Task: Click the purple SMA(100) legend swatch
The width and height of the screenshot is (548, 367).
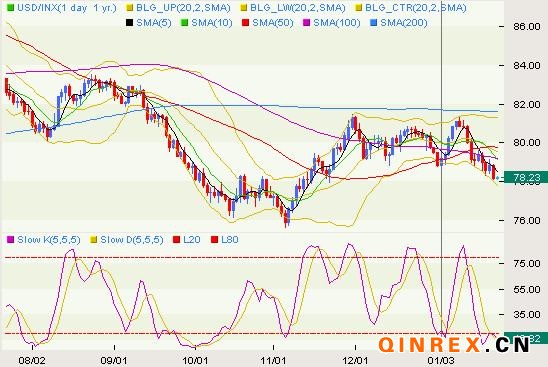Action: point(307,23)
